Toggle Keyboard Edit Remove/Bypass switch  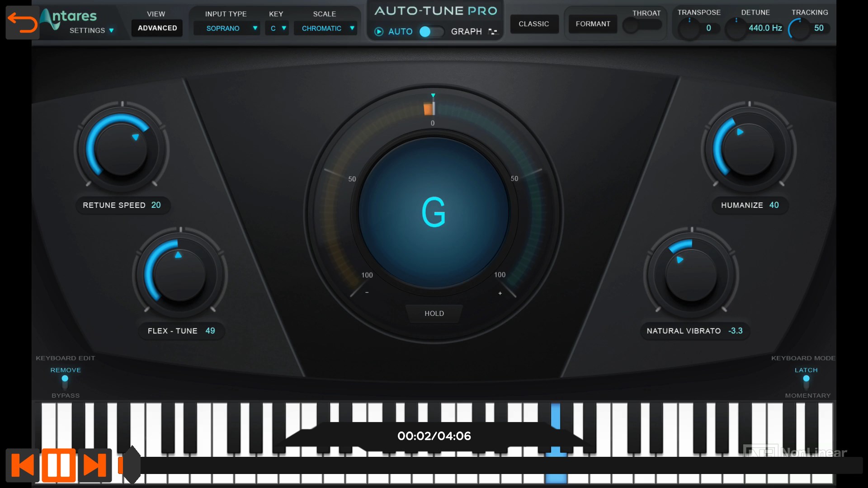(x=65, y=382)
